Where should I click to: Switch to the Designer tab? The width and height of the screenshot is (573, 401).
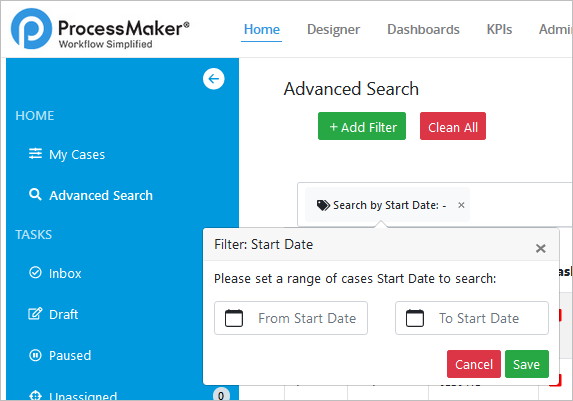point(333,29)
